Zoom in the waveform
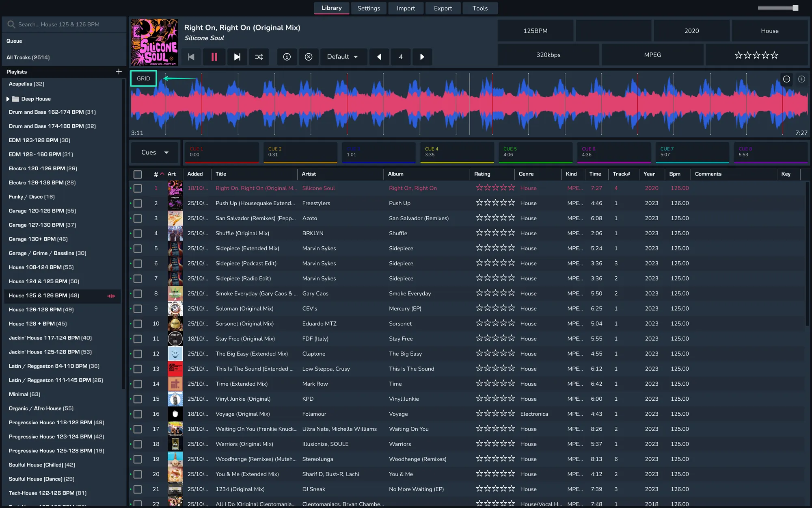812x508 pixels. pyautogui.click(x=801, y=79)
